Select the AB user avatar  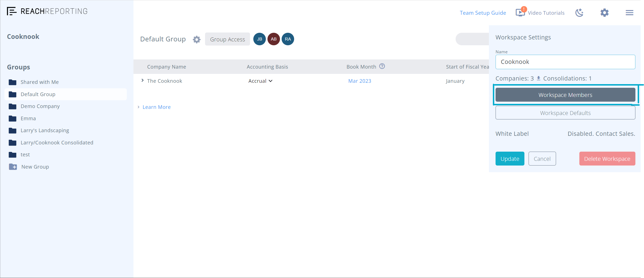click(x=274, y=39)
